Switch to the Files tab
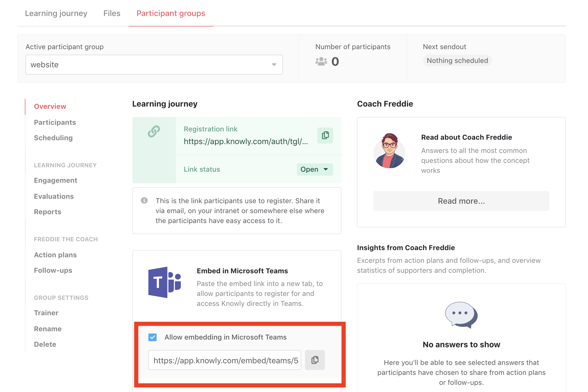Screen dimensions: 588x392 tap(112, 13)
